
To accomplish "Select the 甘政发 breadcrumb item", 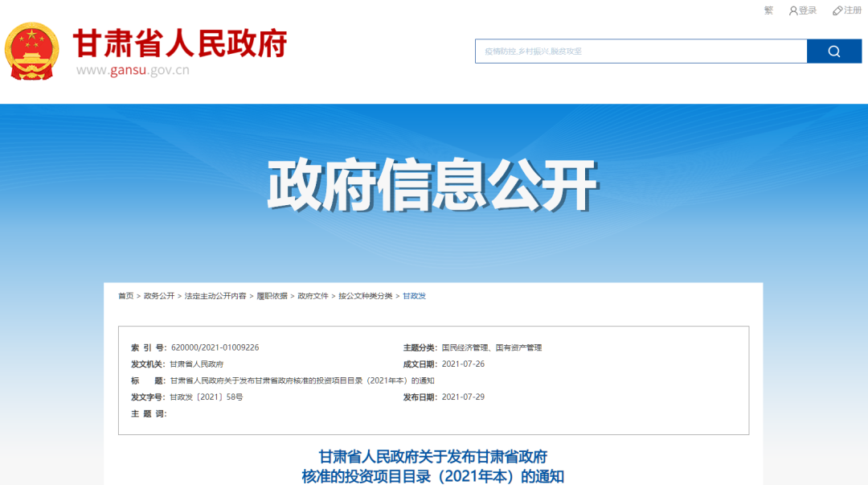I will pos(414,296).
